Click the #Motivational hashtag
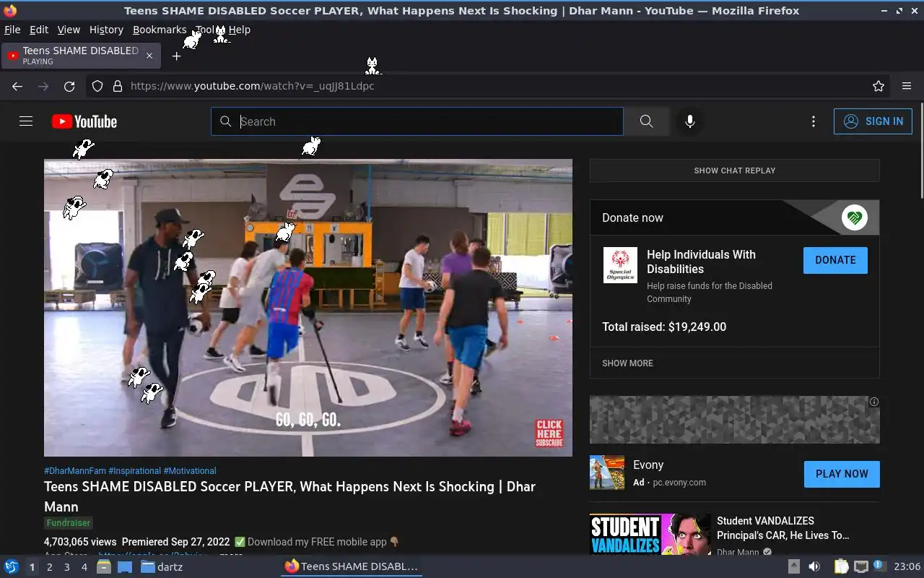This screenshot has height=578, width=924. point(190,471)
